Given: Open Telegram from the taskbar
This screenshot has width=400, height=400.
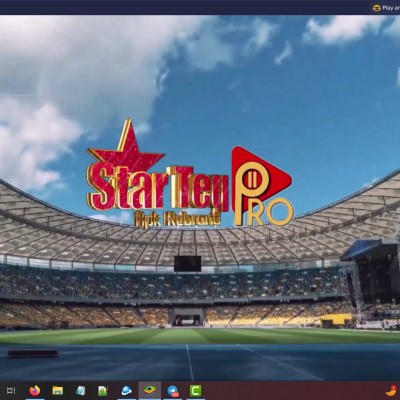Looking at the screenshot, I should [x=173, y=390].
